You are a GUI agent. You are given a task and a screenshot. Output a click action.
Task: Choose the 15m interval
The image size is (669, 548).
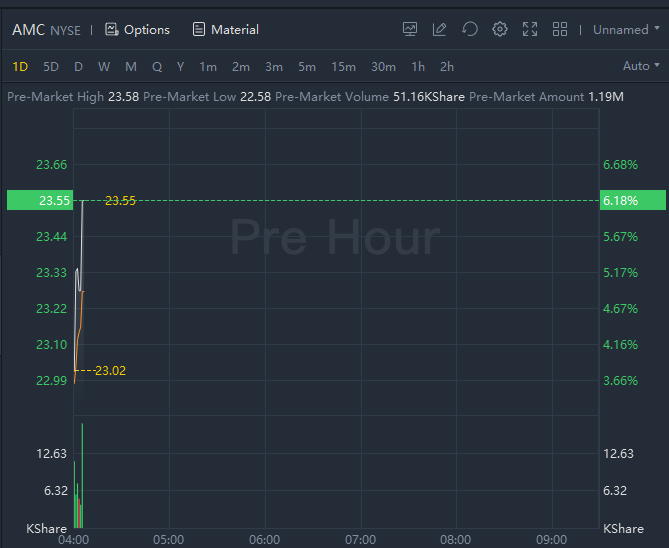343,67
